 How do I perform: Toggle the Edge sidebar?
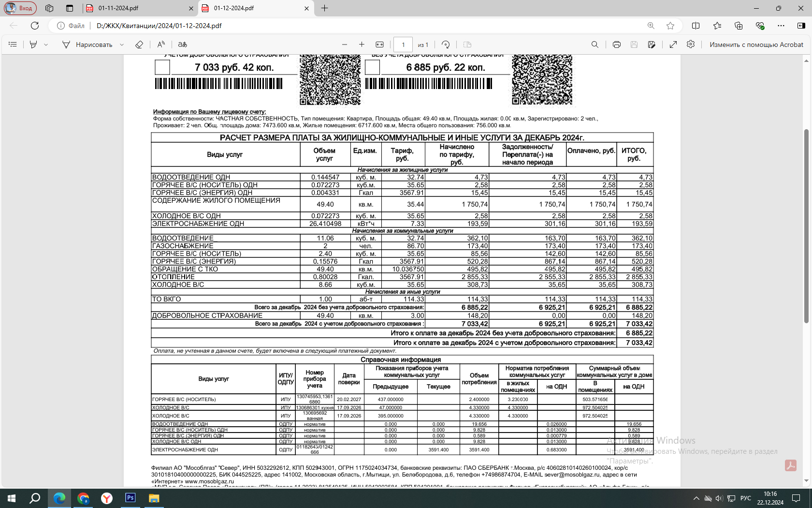801,26
